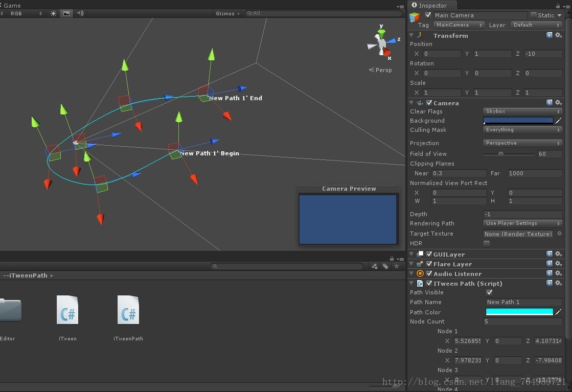Click the Path Color cyan swatch
The width and height of the screenshot is (572, 392).
(519, 312)
